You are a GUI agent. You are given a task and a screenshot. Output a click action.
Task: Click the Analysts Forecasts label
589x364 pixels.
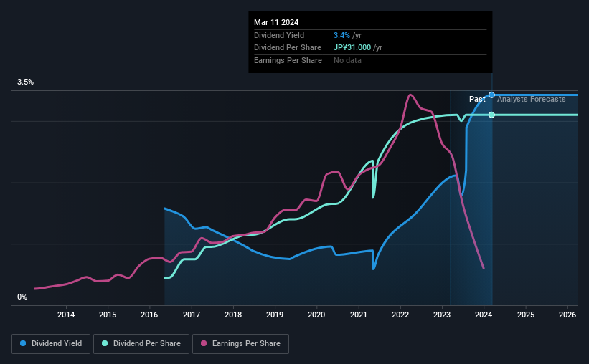pos(531,99)
